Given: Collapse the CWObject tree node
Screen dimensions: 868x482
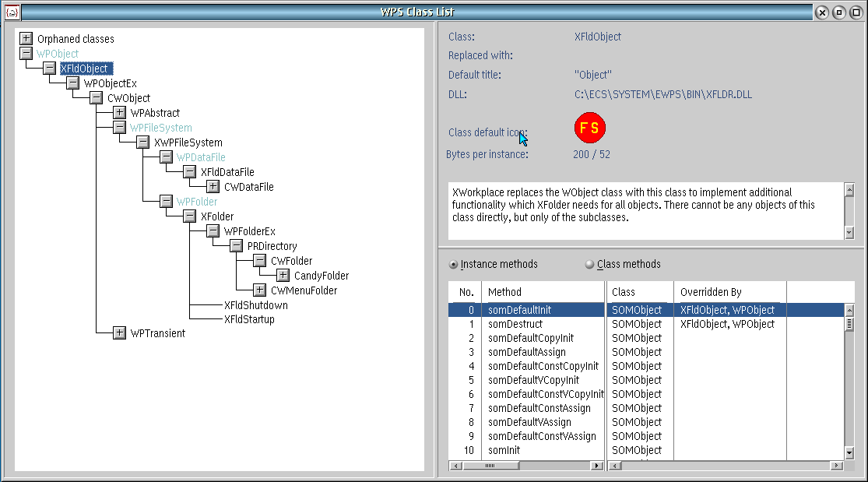Looking at the screenshot, I should point(96,98).
